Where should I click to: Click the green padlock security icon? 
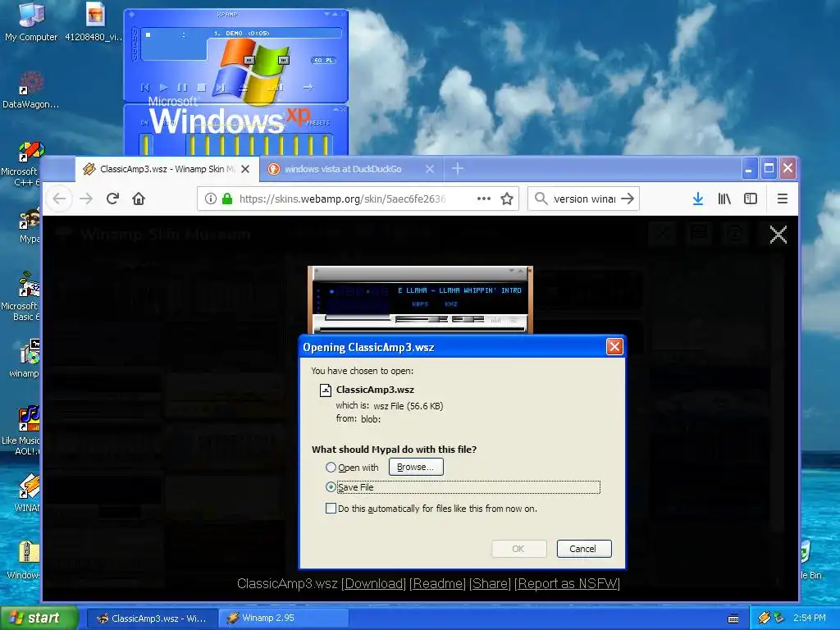pos(227,199)
